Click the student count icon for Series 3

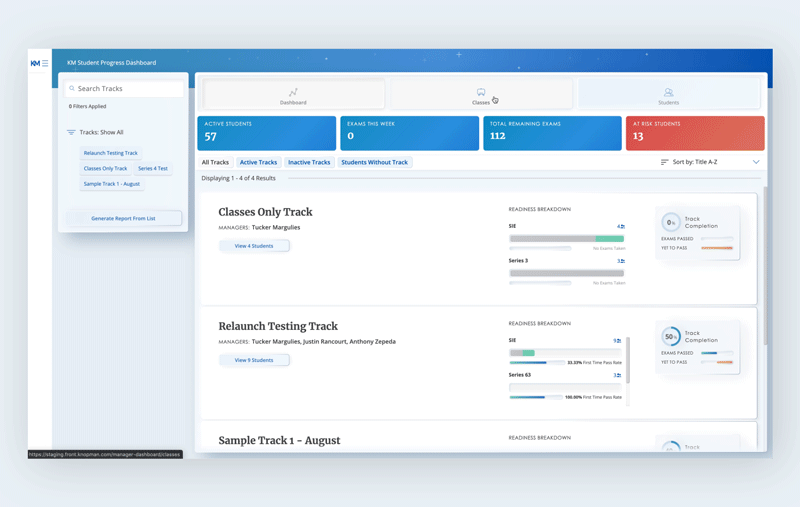[x=620, y=261]
